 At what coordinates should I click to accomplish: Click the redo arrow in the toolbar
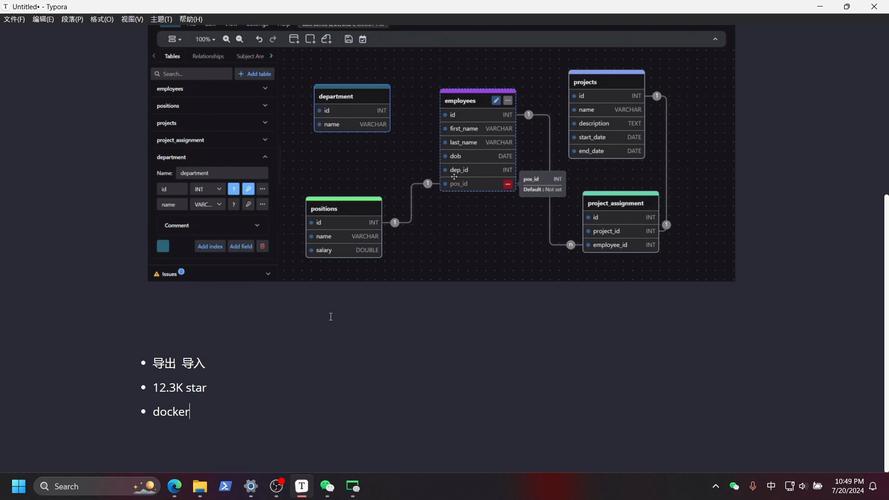273,39
